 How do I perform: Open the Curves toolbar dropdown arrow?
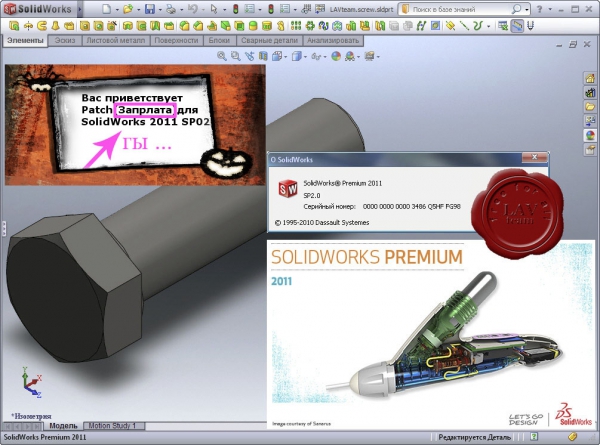pyautogui.click(x=488, y=26)
